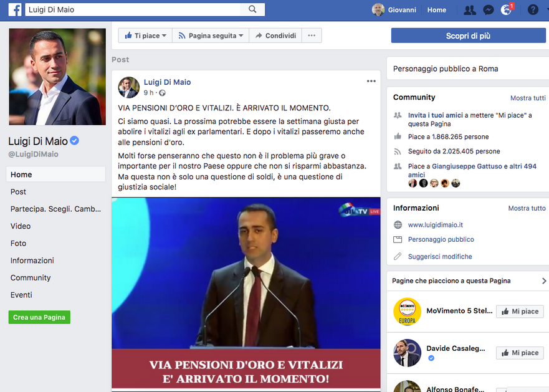Image resolution: width=549 pixels, height=392 pixels.
Task: Click the search magnifier icon
Action: click(x=252, y=9)
